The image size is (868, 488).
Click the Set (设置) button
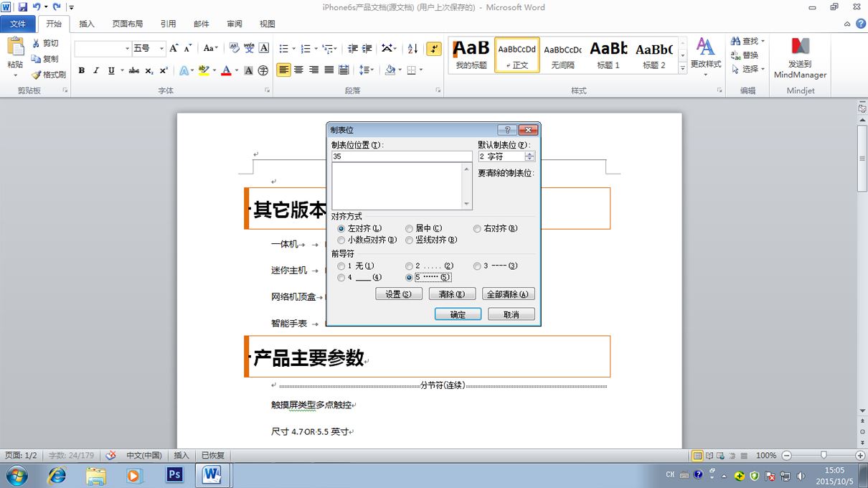point(399,294)
